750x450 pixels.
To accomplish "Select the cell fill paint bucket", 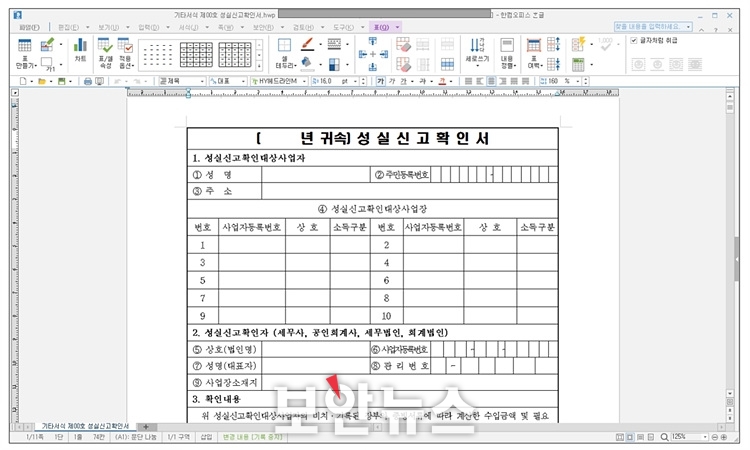I will pyautogui.click(x=307, y=63).
